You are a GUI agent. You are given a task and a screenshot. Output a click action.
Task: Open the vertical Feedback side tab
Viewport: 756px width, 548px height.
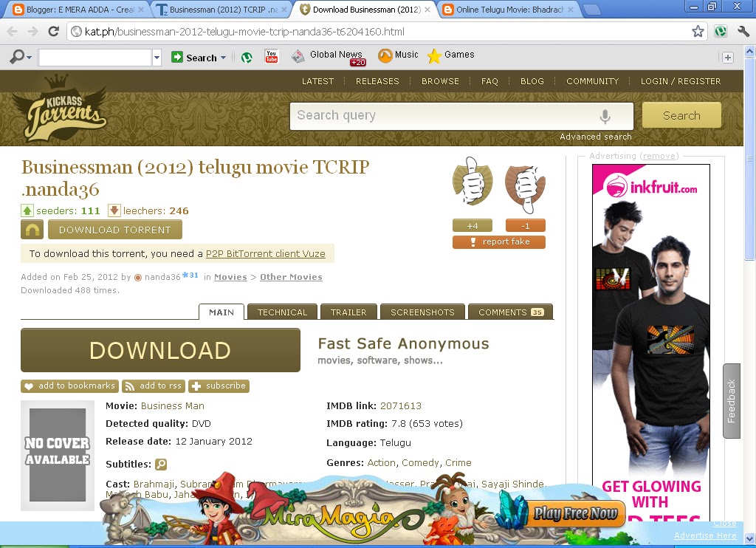tap(732, 401)
